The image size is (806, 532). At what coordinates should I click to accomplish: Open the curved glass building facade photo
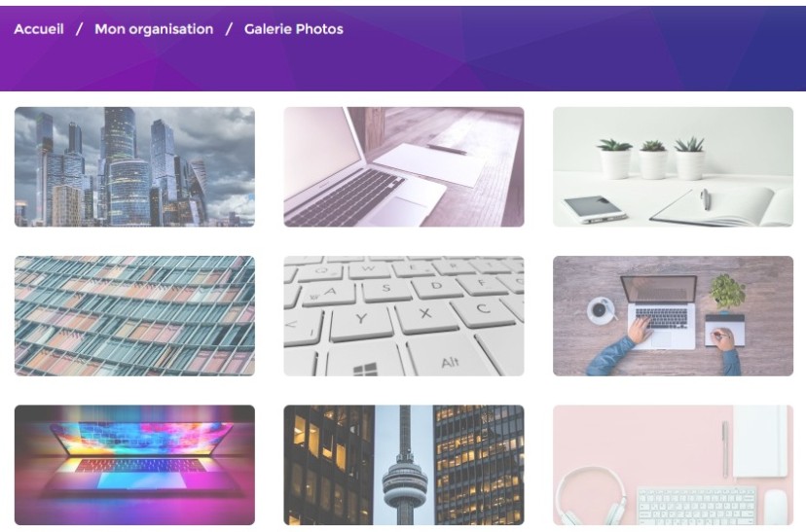pos(134,316)
